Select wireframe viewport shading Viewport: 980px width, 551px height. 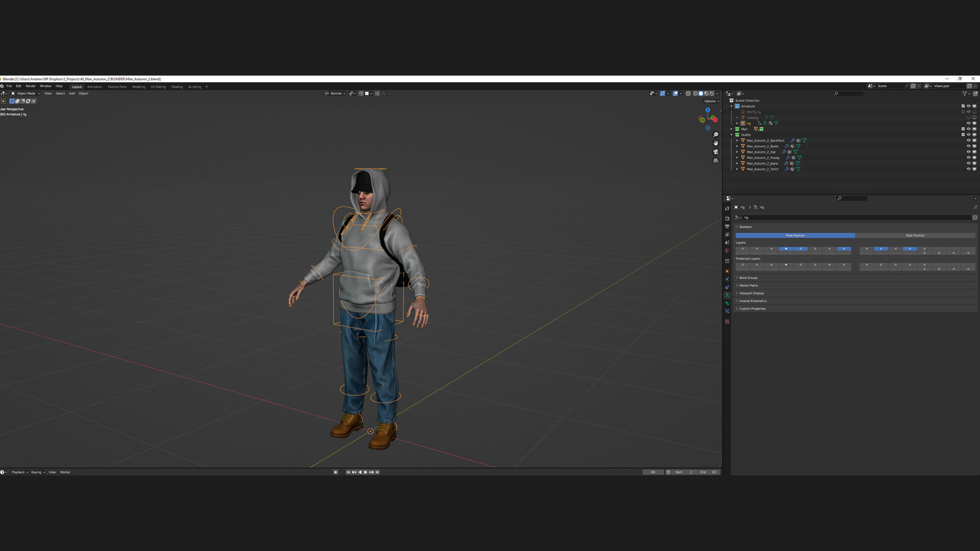coord(695,93)
